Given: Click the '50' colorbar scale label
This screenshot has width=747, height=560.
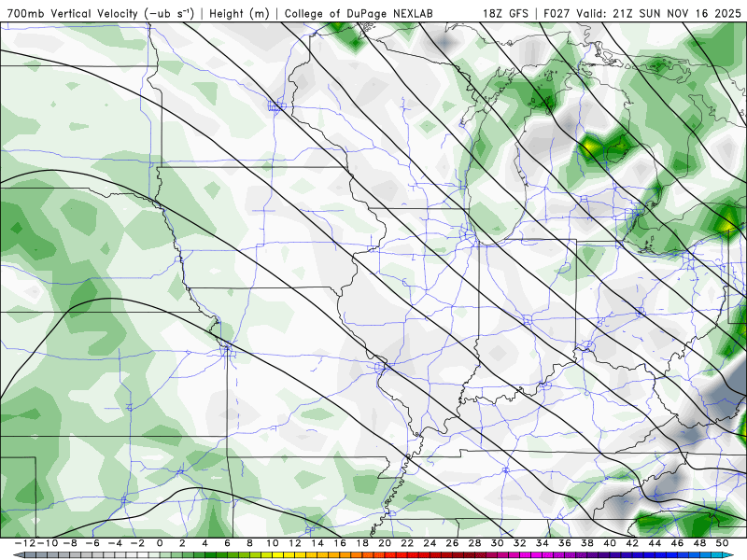Looking at the screenshot, I should pos(722,543).
